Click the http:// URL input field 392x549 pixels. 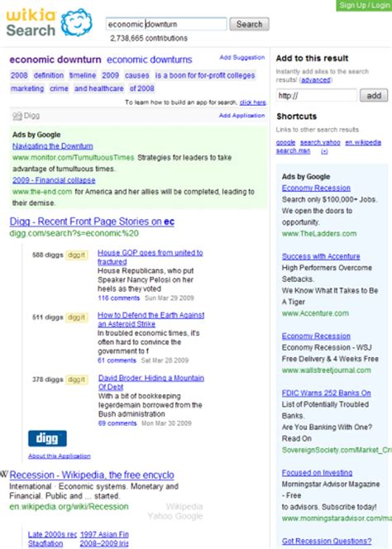[x=317, y=95]
